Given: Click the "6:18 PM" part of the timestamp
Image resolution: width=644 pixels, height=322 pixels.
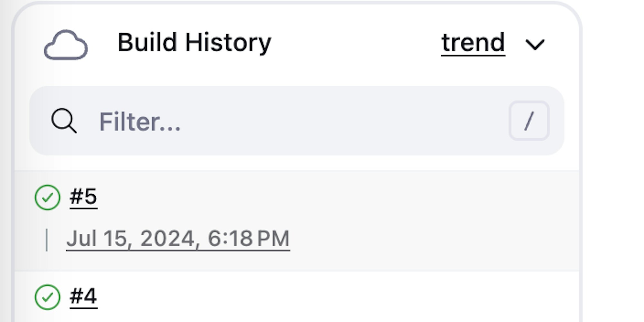Looking at the screenshot, I should pos(249,239).
